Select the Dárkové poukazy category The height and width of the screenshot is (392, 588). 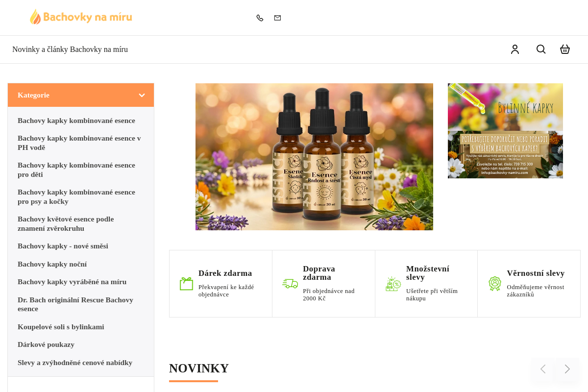click(46, 344)
